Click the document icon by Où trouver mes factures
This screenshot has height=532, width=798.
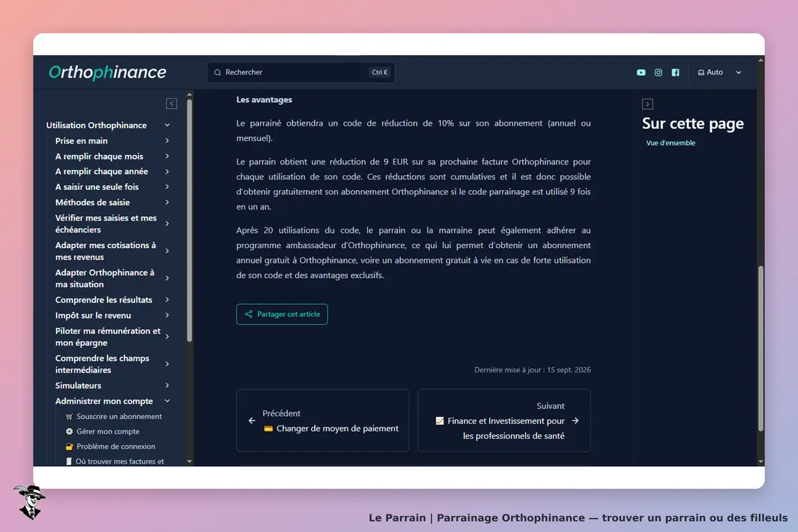(x=69, y=462)
